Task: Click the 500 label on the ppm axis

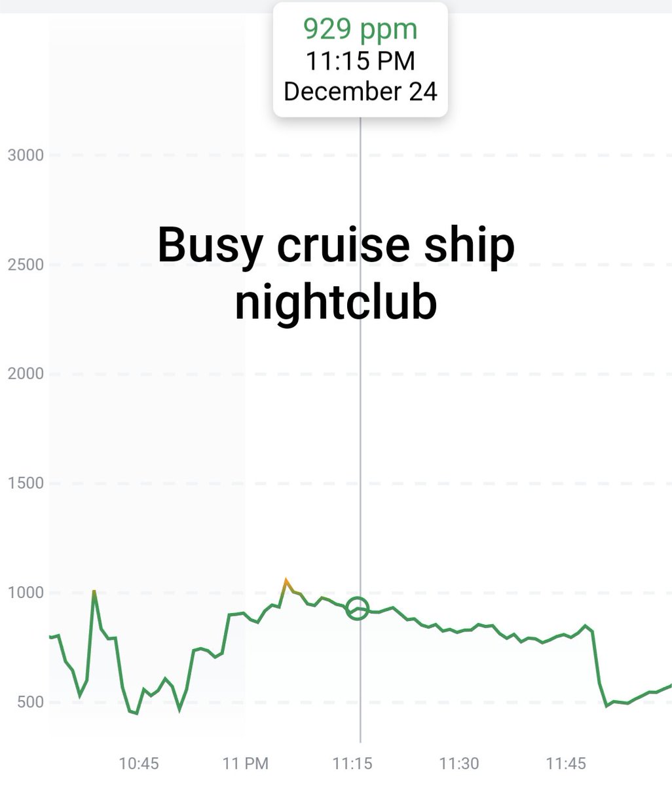Action: pos(29,702)
